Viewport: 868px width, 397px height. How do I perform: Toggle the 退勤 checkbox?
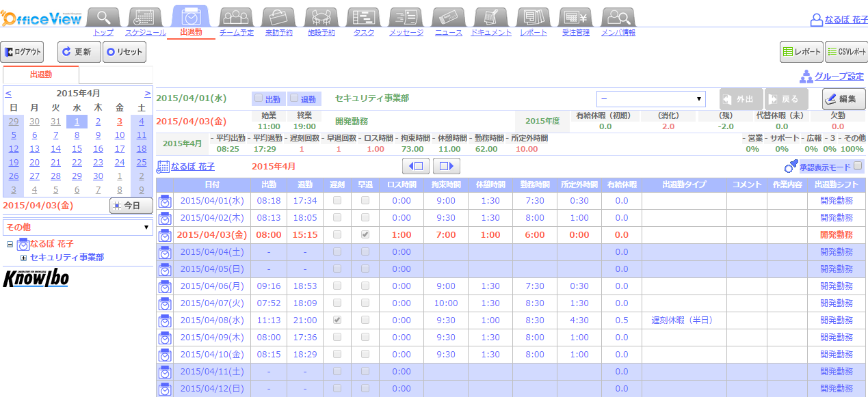(294, 98)
